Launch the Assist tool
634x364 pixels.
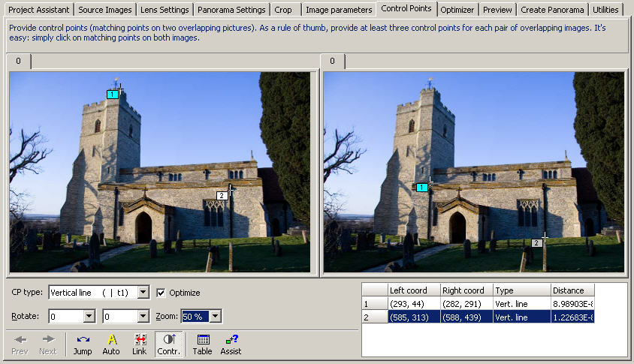click(231, 344)
